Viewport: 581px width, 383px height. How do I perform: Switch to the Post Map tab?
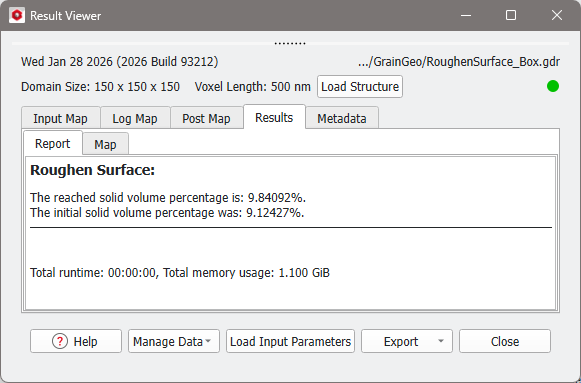tap(206, 118)
